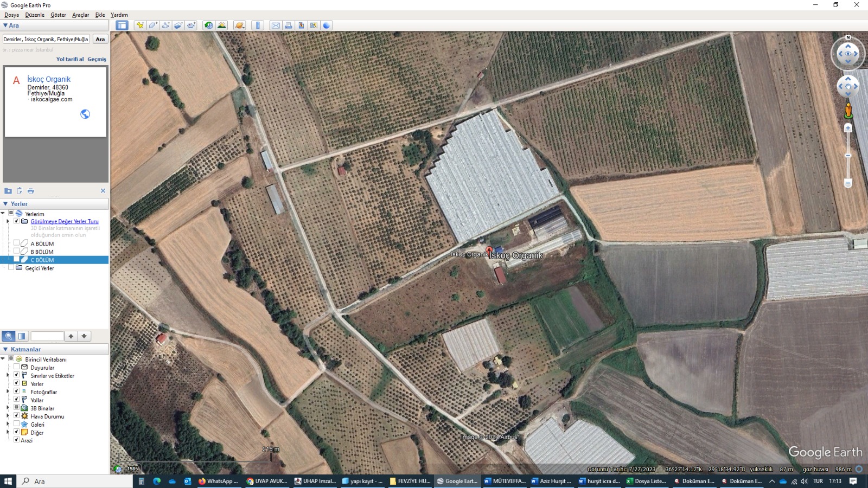The image size is (868, 488).
Task: Click the Add Placemark pushpin icon
Action: tap(140, 25)
